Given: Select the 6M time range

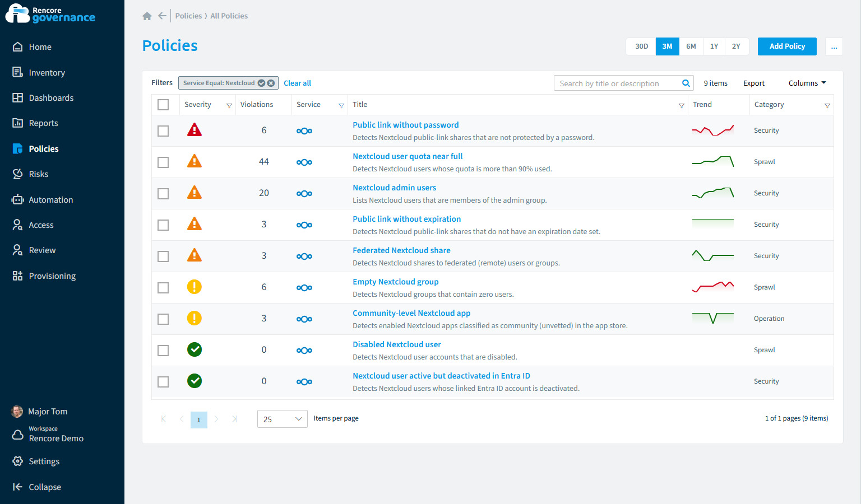Looking at the screenshot, I should pos(691,46).
